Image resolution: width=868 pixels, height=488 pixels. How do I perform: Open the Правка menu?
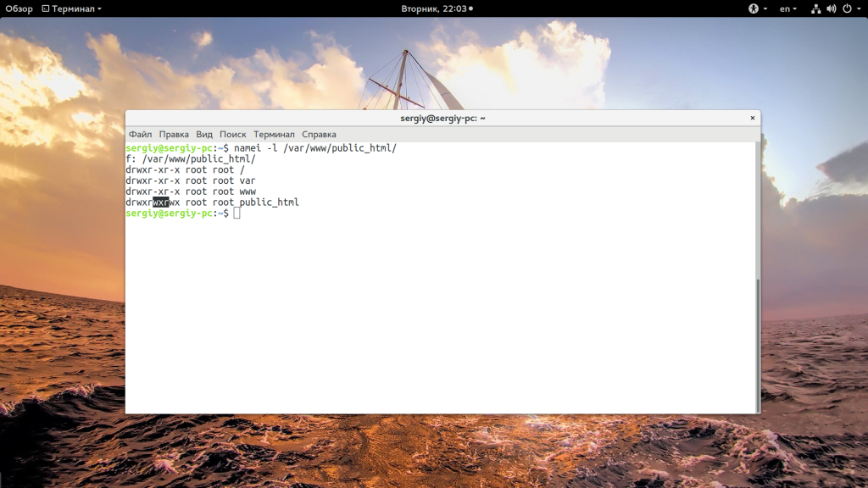(174, 135)
